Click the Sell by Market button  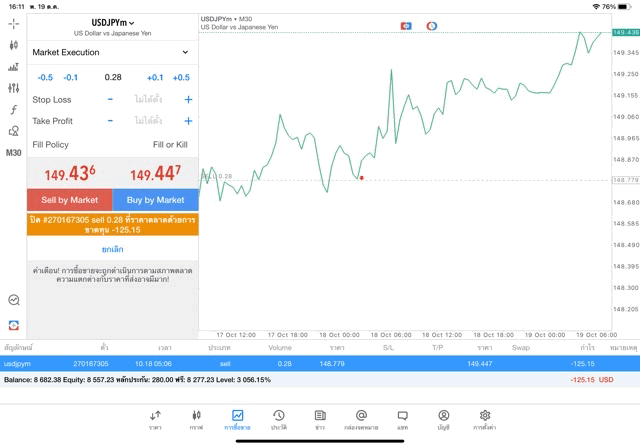[70, 200]
